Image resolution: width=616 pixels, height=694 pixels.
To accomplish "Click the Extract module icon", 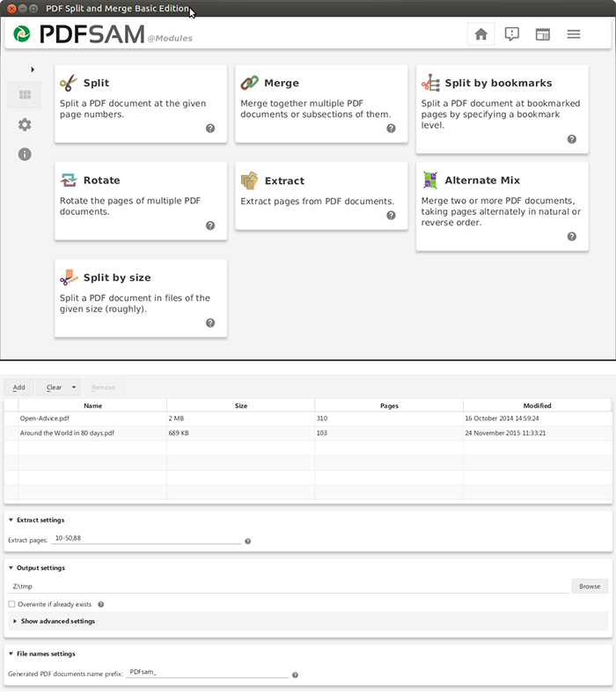I will coord(249,181).
